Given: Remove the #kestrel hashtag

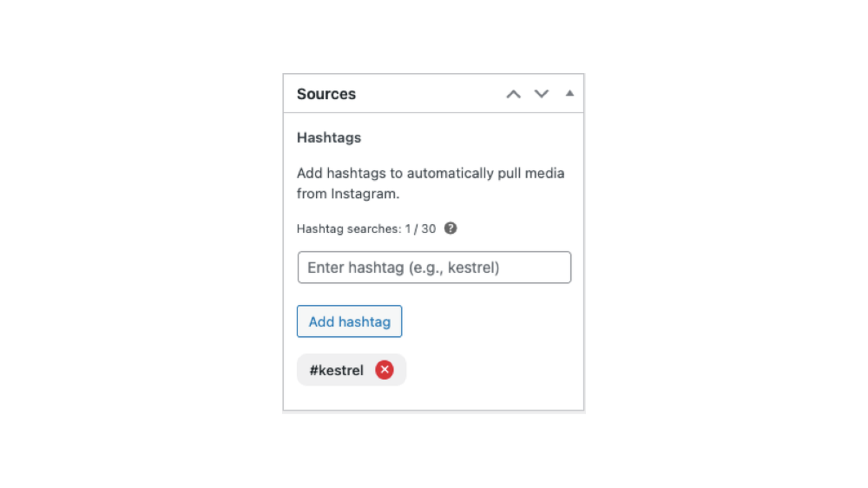Looking at the screenshot, I should click(x=385, y=370).
